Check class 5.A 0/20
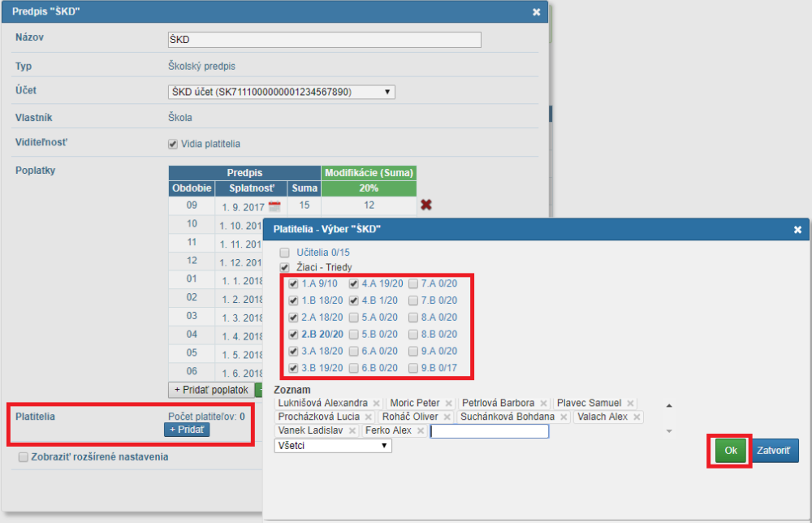The image size is (812, 523). [354, 318]
